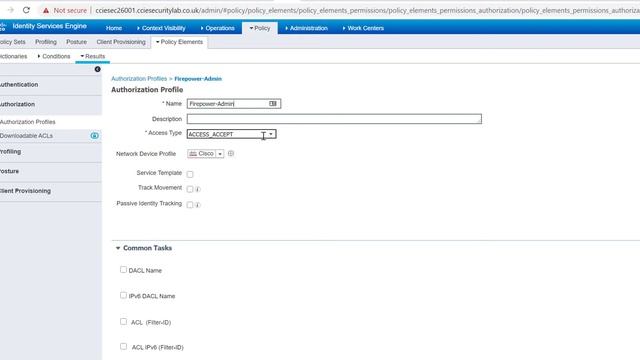Expand Authentication section in sidebar
Viewport: 640px width, 360px height.
(50, 84)
